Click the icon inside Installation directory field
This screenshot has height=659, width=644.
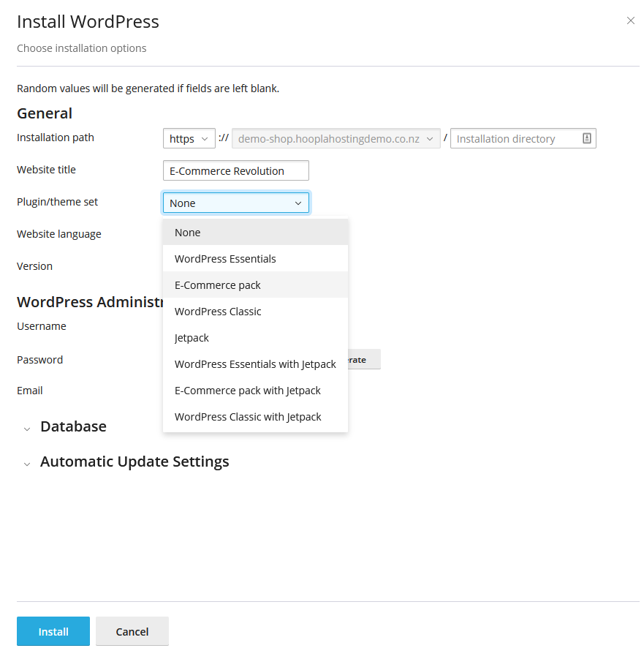click(586, 138)
